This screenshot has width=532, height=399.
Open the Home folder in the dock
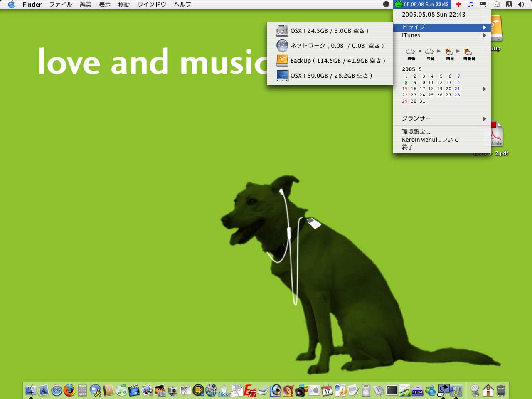[488, 390]
